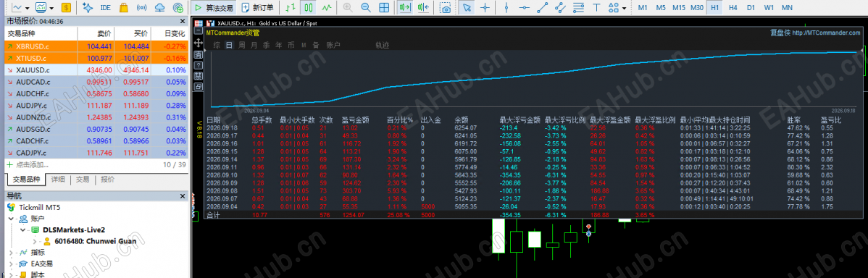Set timeframe to H4
868x278 pixels.
733,8
